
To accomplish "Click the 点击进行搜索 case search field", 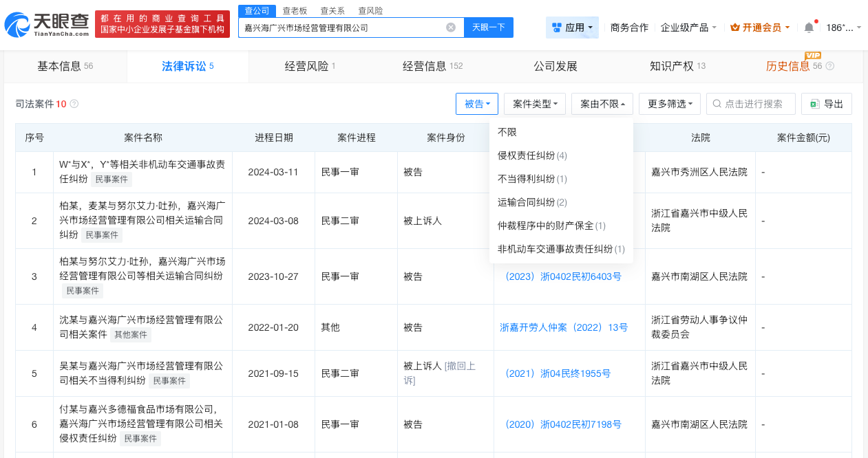I will pos(751,104).
